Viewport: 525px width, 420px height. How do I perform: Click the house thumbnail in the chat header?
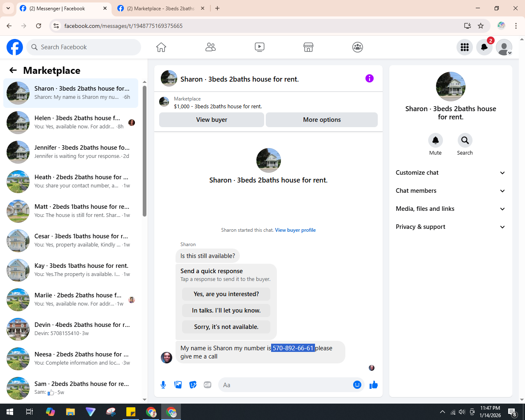(x=169, y=78)
